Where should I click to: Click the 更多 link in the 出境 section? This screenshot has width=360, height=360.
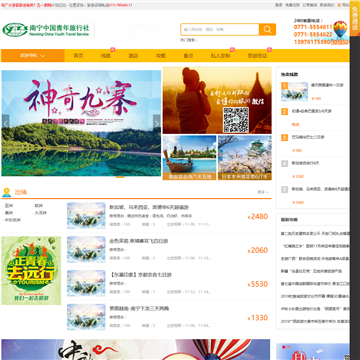(x=263, y=192)
